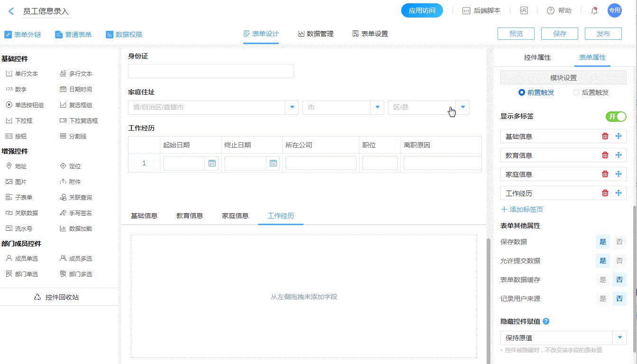Toggle the 显示多标签 switch off
Viewport: 637px width, 364px height.
click(616, 117)
